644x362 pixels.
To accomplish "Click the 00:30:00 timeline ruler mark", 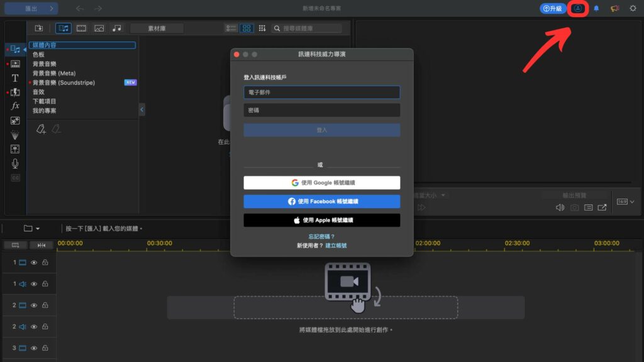I will [159, 243].
